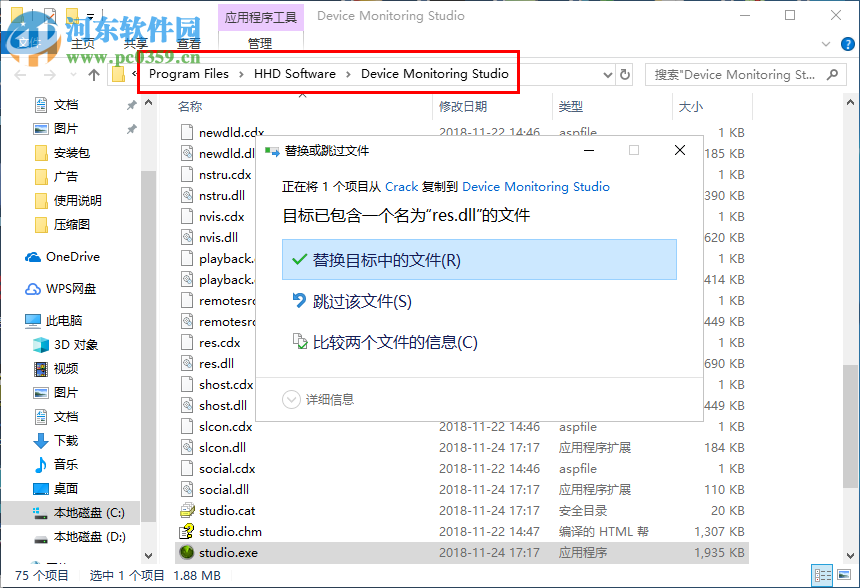860x588 pixels.
Task: Open the address bar dropdown arrow
Action: pyautogui.click(x=607, y=73)
